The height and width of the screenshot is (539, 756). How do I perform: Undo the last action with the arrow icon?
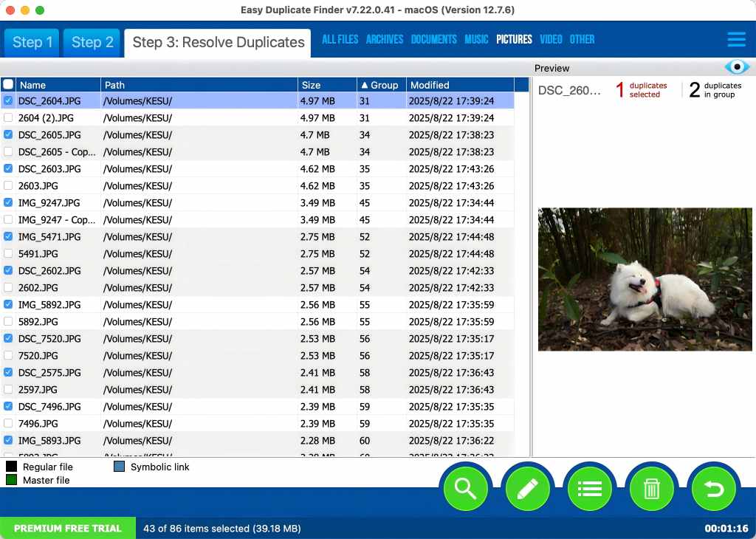pyautogui.click(x=714, y=487)
